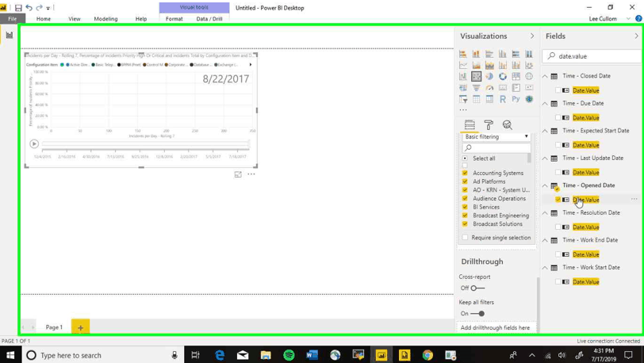Select the waterfall chart visual
This screenshot has width=644, height=363.
[463, 76]
